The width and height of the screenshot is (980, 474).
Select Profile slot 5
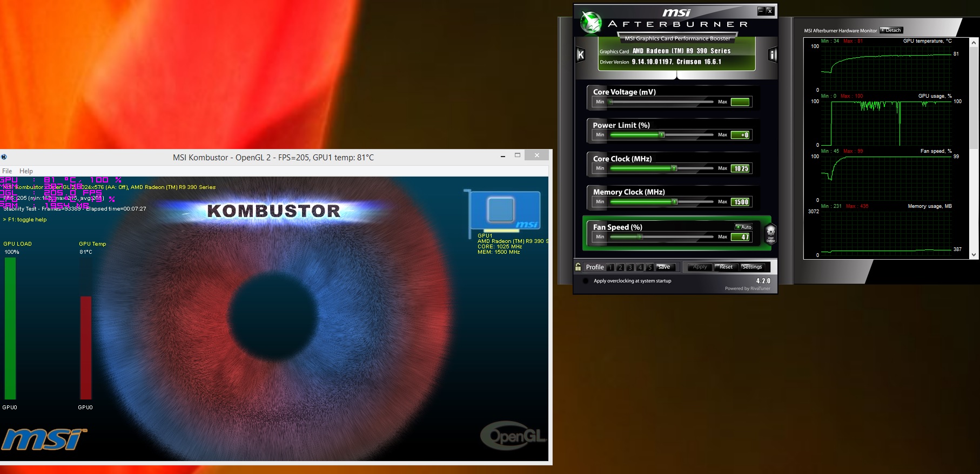coord(649,267)
